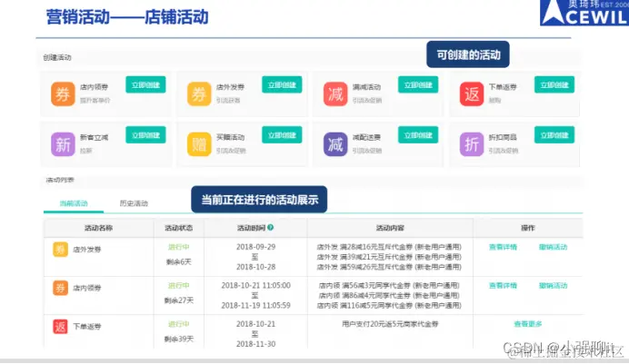Click the 活动内容 column header
This screenshot has height=364, width=629.
tap(390, 228)
